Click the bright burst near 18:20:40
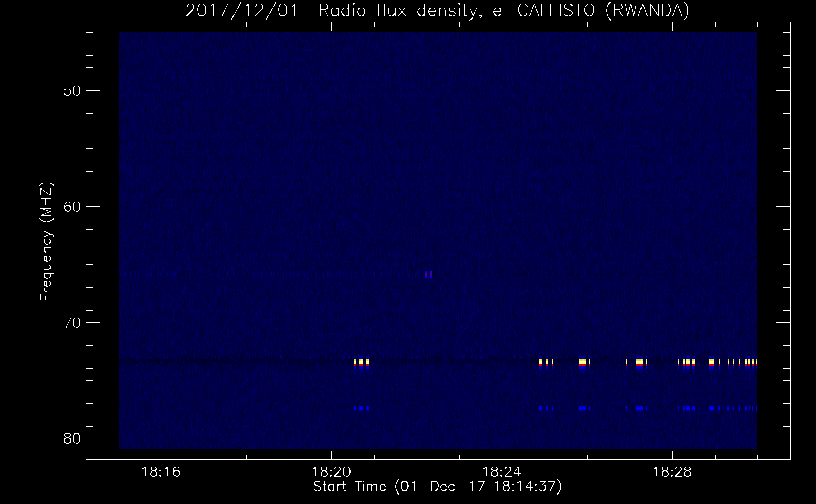The height and width of the screenshot is (504, 816). tap(362, 363)
